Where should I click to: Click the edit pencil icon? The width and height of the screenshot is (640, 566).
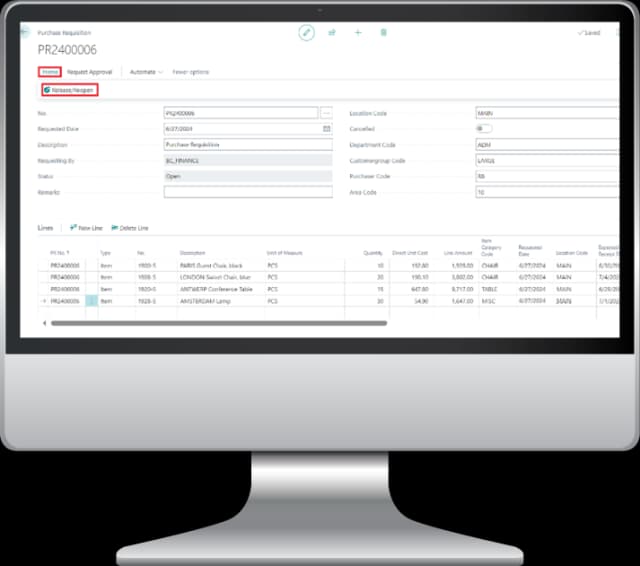(x=307, y=33)
